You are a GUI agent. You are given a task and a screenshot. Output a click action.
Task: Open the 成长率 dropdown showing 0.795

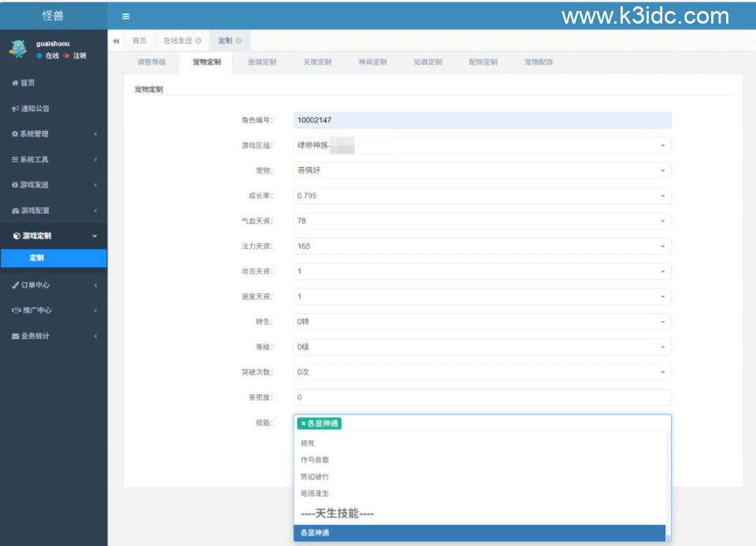(482, 195)
